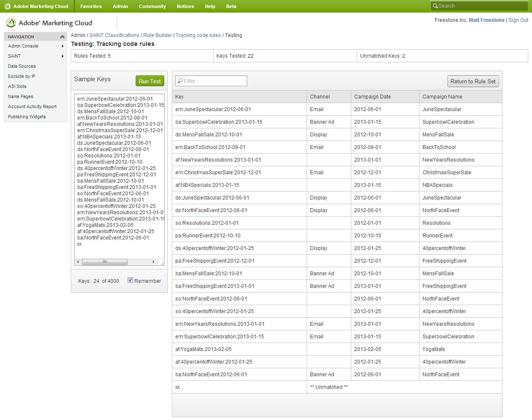
Task: Open Account Activity Report in navigation
Action: (32, 107)
